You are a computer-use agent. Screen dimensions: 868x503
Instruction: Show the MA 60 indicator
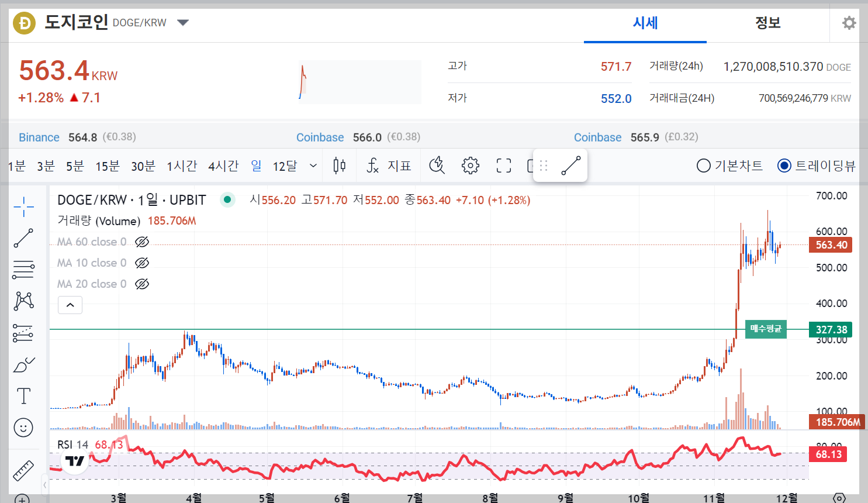click(142, 242)
